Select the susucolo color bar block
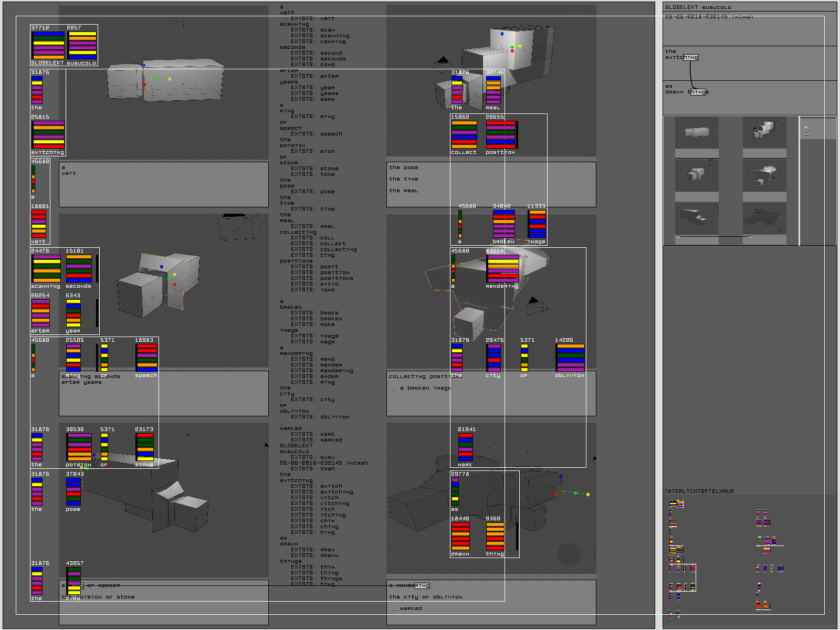The width and height of the screenshot is (840, 630). click(x=82, y=45)
